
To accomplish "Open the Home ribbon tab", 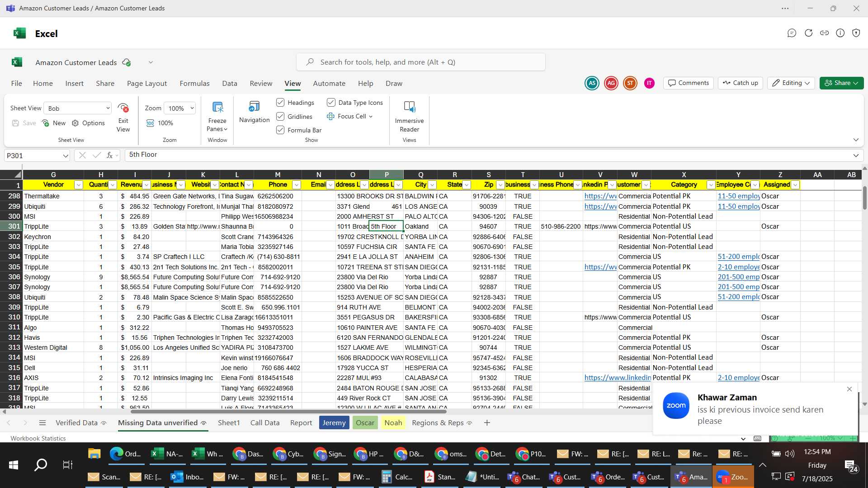I will pyautogui.click(x=43, y=84).
